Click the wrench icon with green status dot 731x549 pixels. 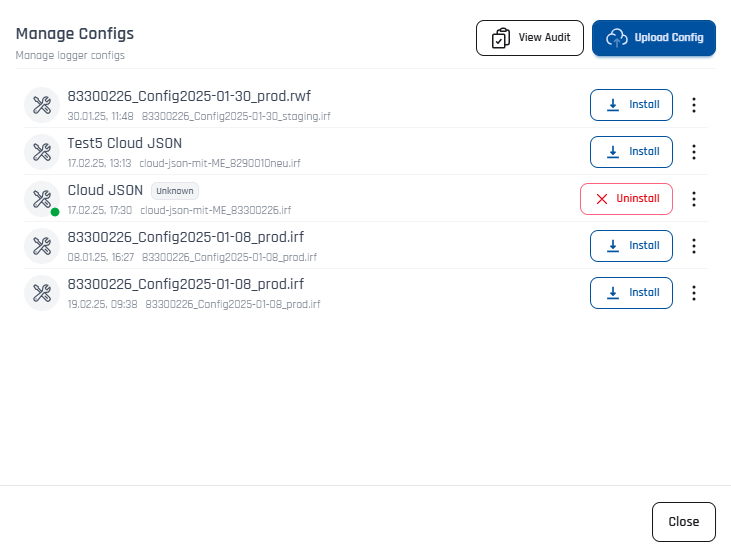coord(42,198)
